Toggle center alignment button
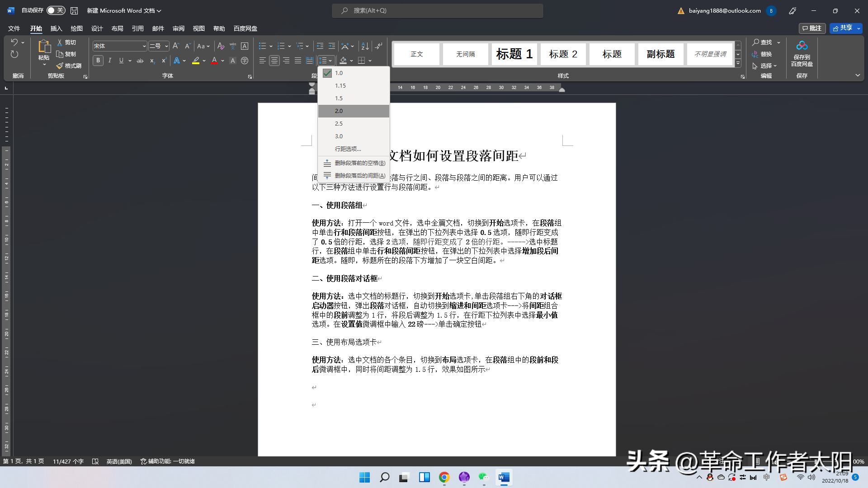Screen dimensions: 868x488 coord(274,61)
